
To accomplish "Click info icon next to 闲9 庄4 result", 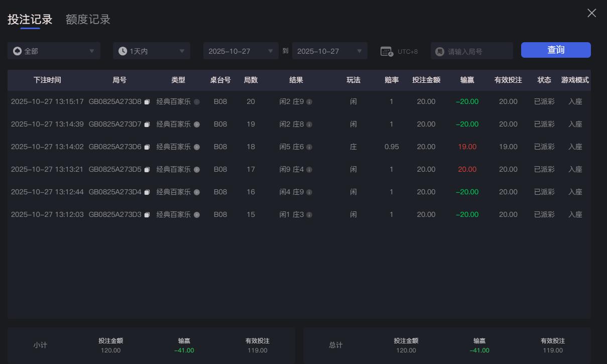I will pos(310,169).
